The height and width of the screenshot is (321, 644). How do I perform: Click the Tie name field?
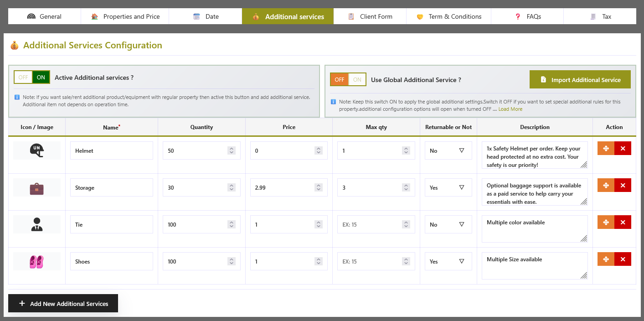(112, 224)
